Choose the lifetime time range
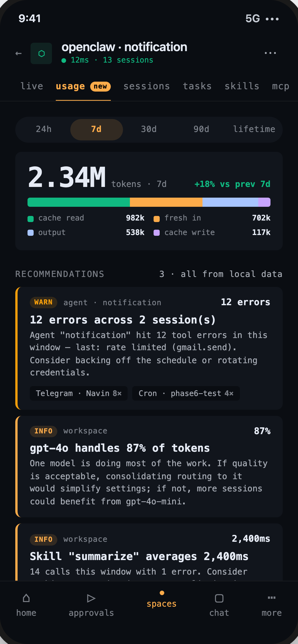Viewport: 298px width, 644px height. pos(254,129)
